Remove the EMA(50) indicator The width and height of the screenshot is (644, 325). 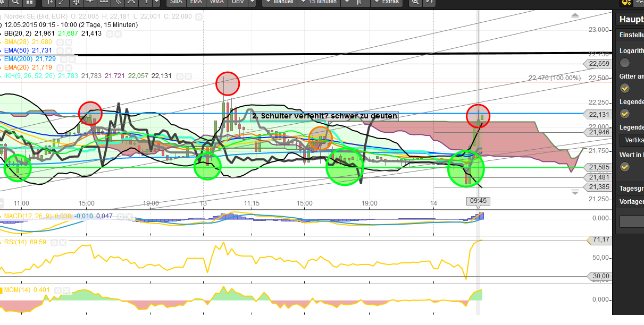point(68,50)
